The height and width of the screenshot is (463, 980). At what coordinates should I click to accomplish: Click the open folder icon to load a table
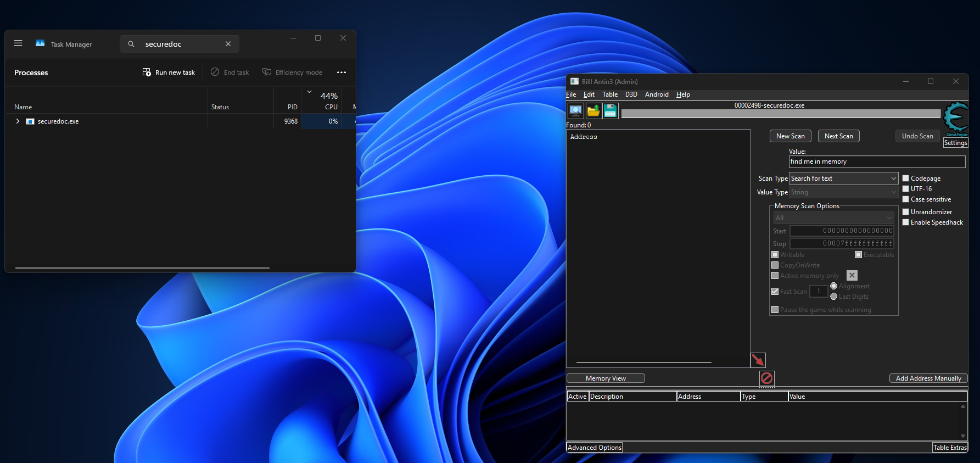point(593,111)
